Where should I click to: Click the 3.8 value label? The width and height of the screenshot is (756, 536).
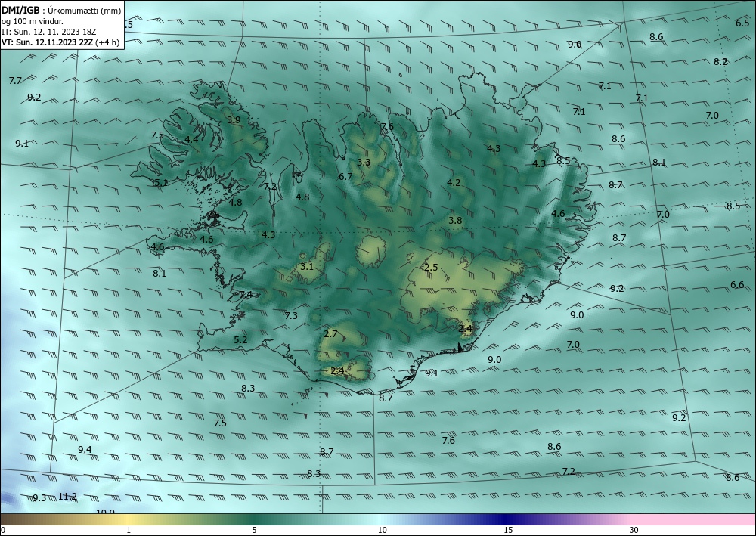click(x=455, y=221)
